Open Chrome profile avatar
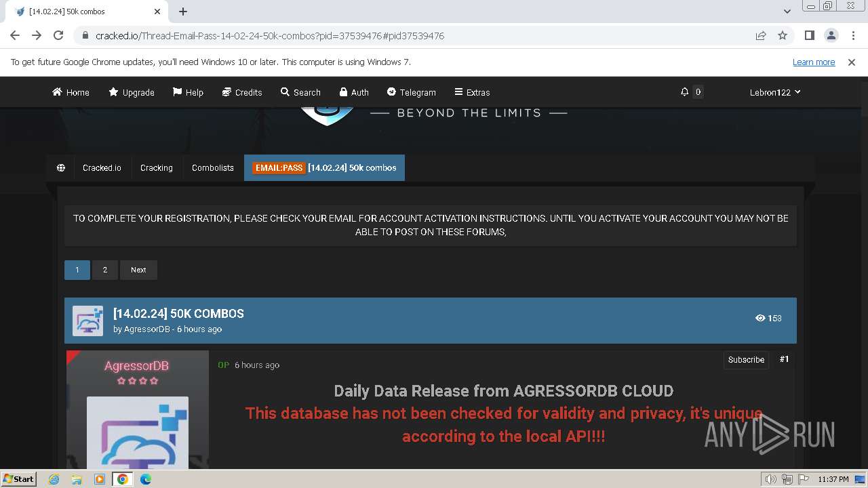 tap(831, 35)
